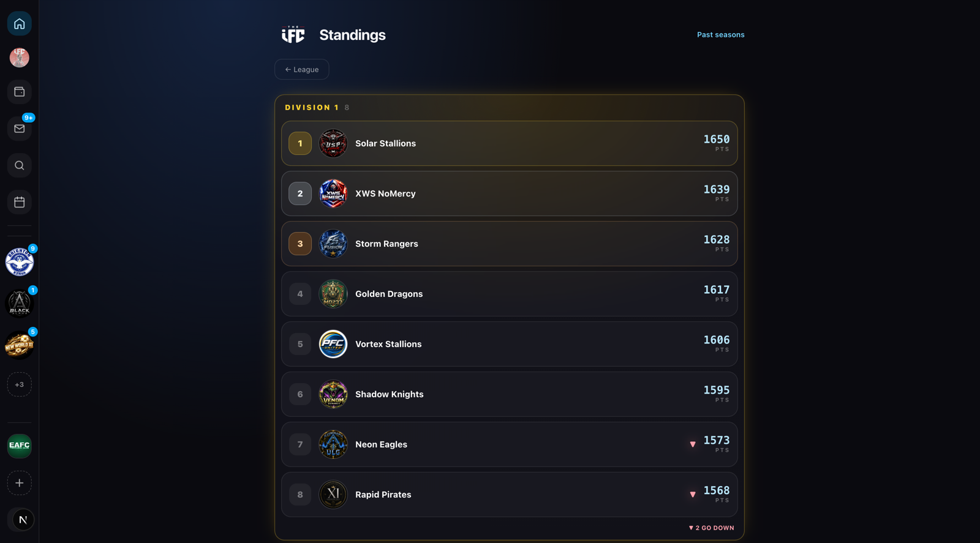Open the mail inbox icon

click(20, 129)
